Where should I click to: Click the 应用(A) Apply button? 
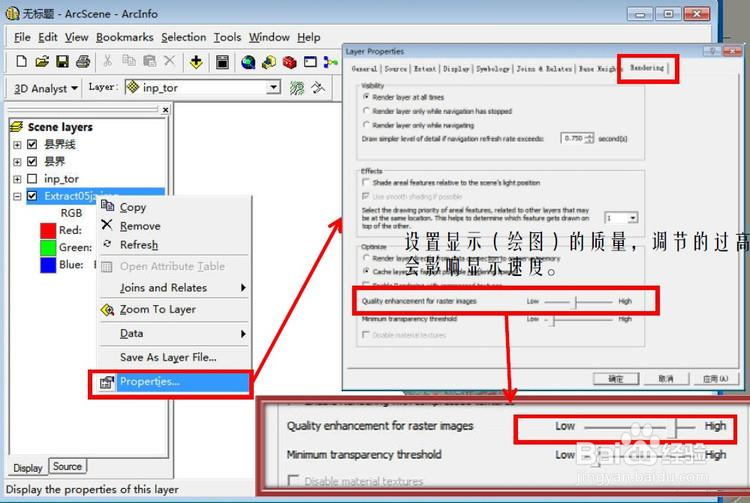[715, 379]
